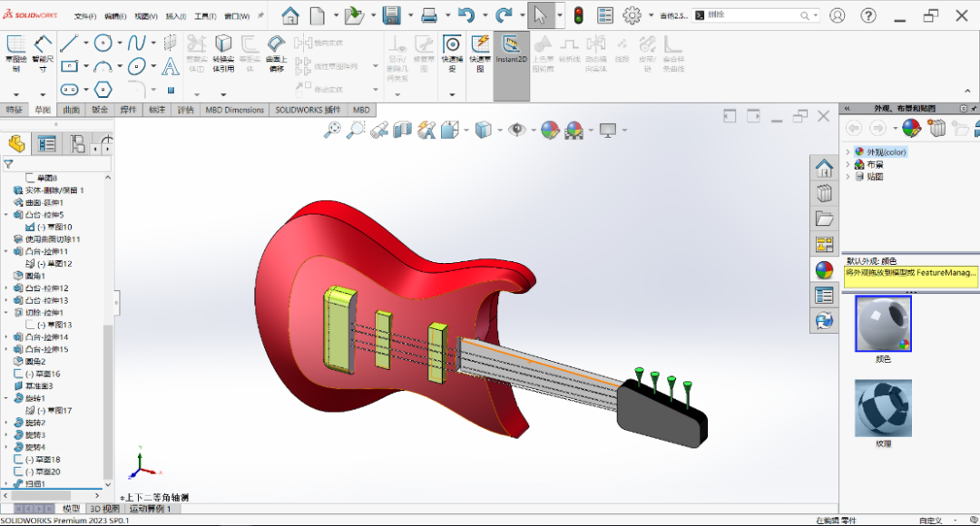Click the Rebuild traffic light icon
Image resolution: width=980 pixels, height=526 pixels.
click(x=579, y=15)
